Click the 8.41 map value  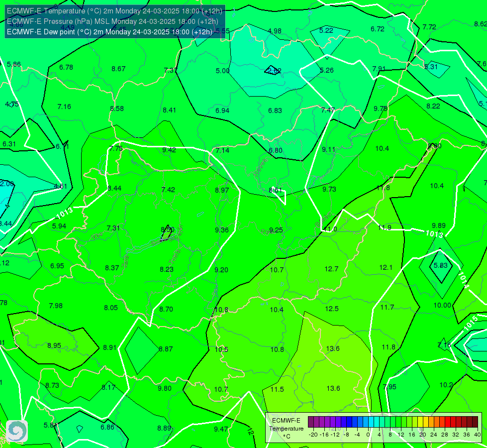pos(169,110)
